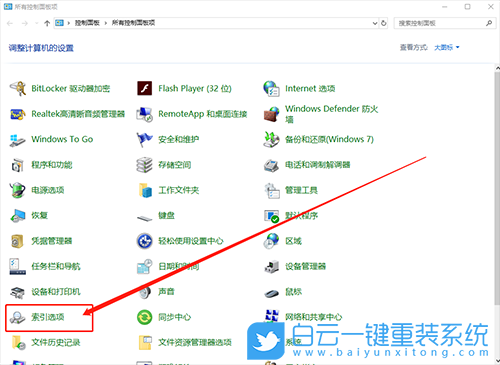
Task: Open the Internet 选项 globe icon
Action: pos(271,89)
